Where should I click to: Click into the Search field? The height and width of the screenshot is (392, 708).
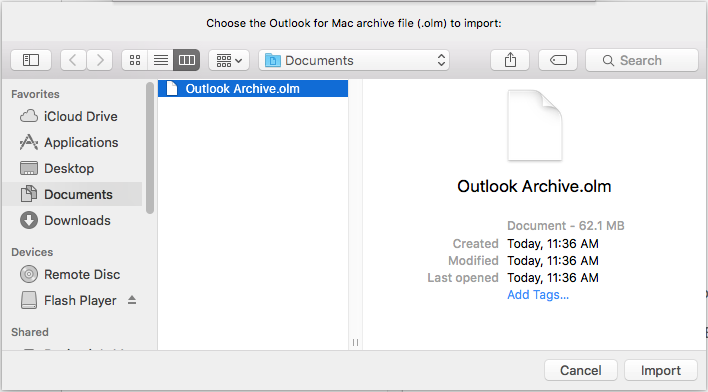[x=642, y=60]
